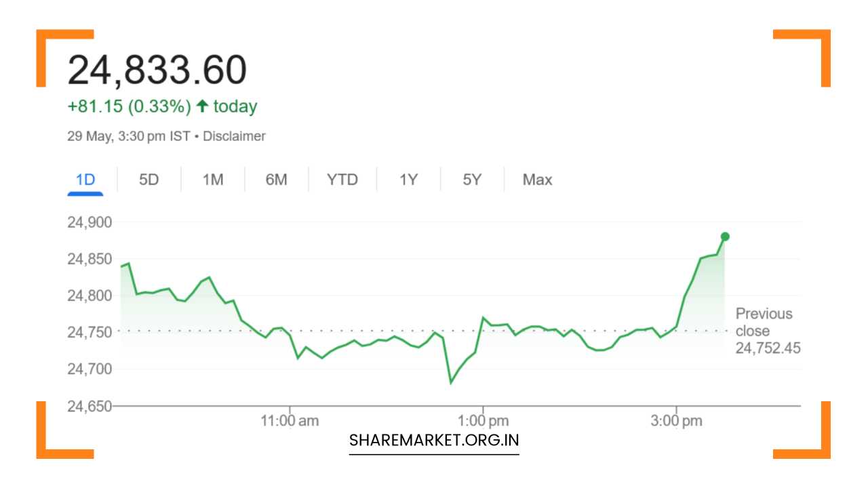Screen dimensions: 868x488
Task: Select the 5D time range tab
Action: click(149, 180)
